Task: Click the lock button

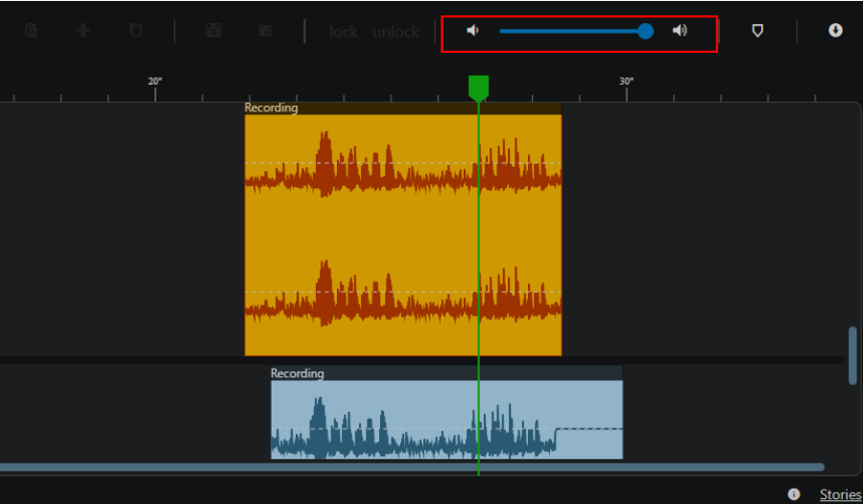Action: coord(344,32)
